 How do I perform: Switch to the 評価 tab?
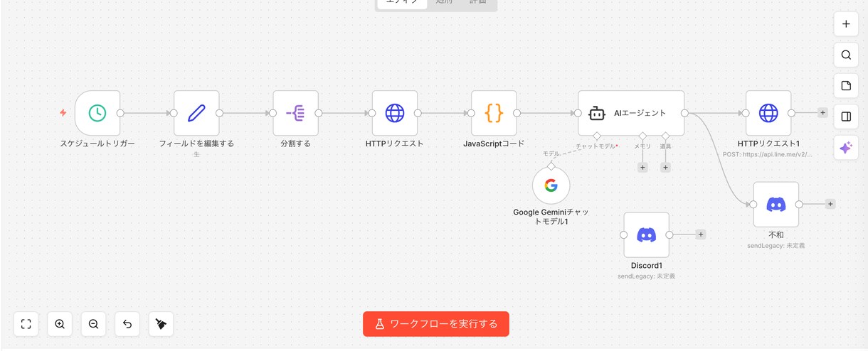click(478, 2)
